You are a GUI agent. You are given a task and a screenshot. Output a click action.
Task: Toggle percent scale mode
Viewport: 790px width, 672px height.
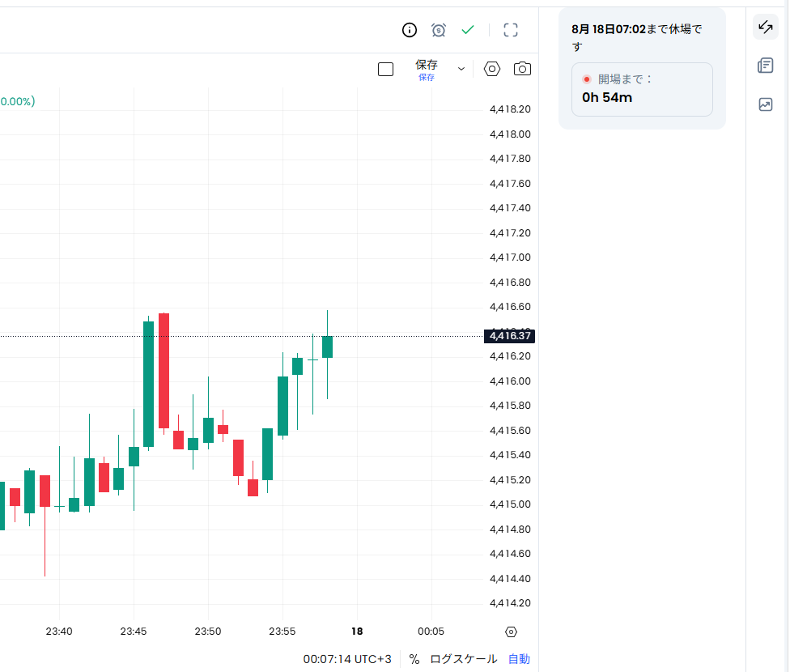414,659
